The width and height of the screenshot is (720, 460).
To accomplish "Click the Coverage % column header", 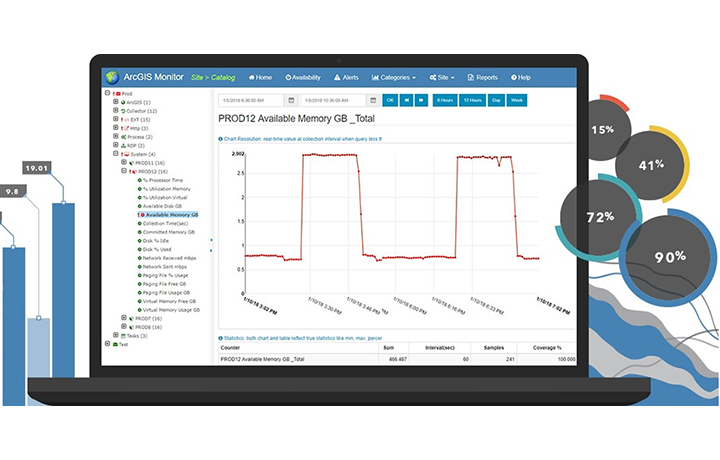I will point(547,348).
